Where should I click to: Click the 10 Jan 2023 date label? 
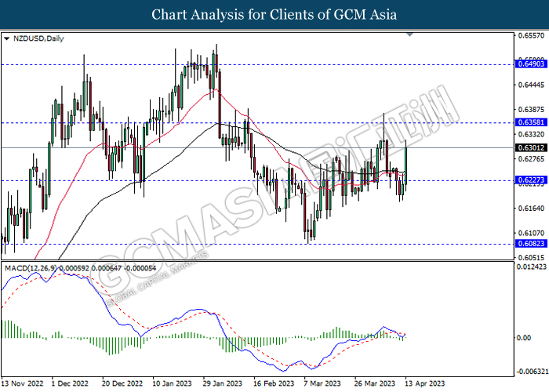click(x=172, y=383)
